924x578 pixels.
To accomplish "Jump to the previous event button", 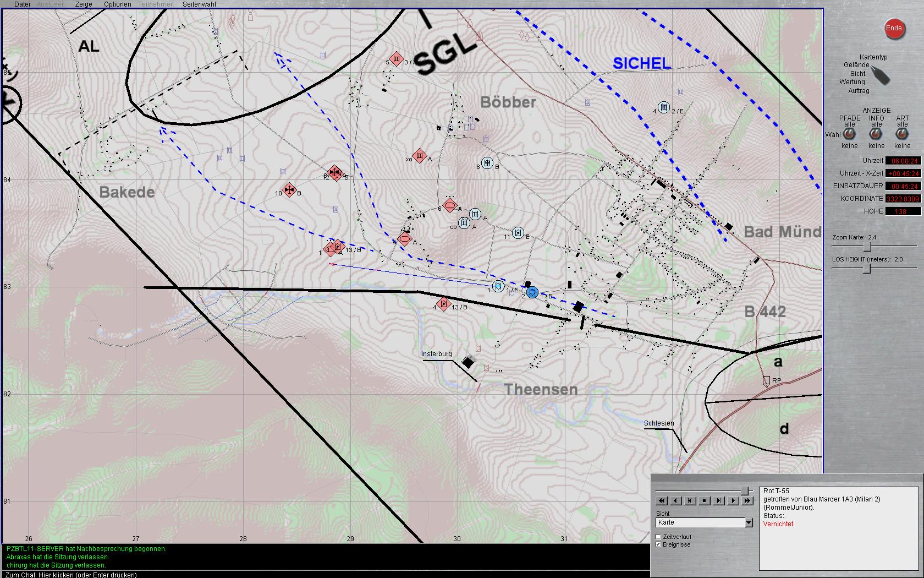I will point(690,501).
